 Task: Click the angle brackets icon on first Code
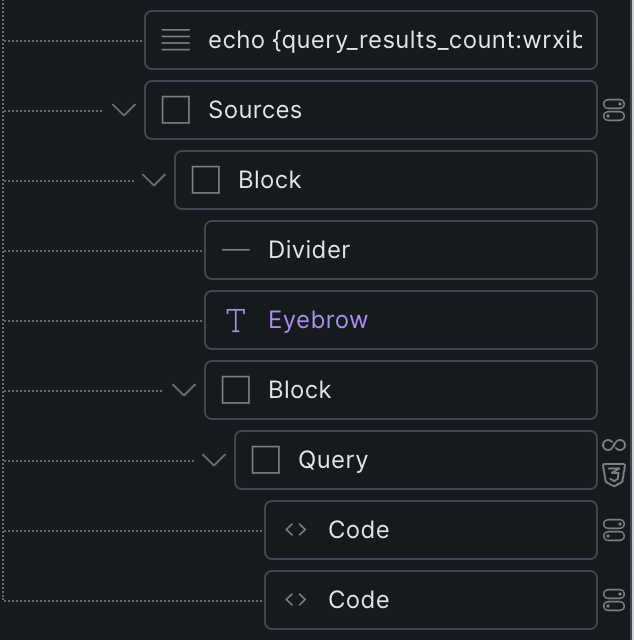(296, 530)
